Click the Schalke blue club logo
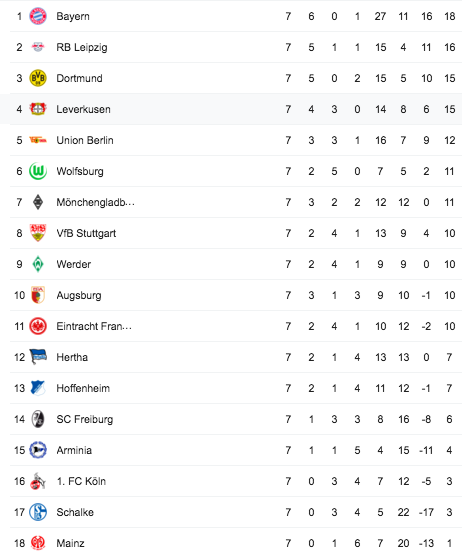This screenshot has width=462, height=559. coord(38,512)
